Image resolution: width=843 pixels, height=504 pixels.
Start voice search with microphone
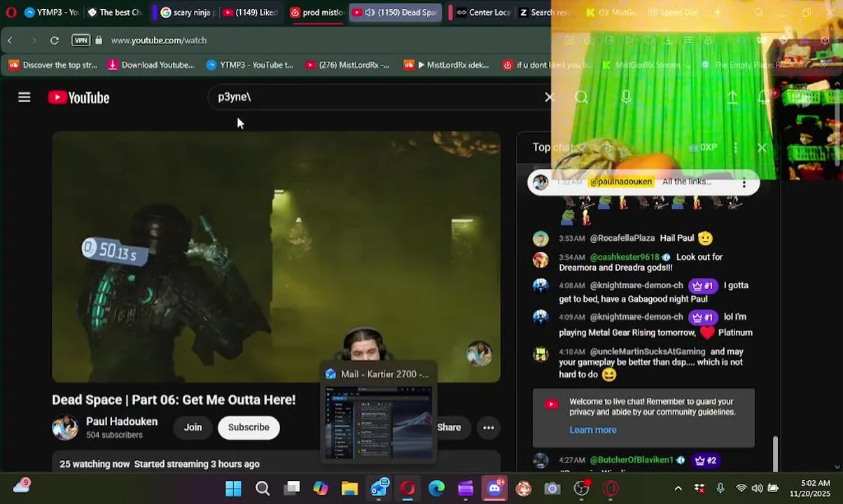[x=626, y=97]
